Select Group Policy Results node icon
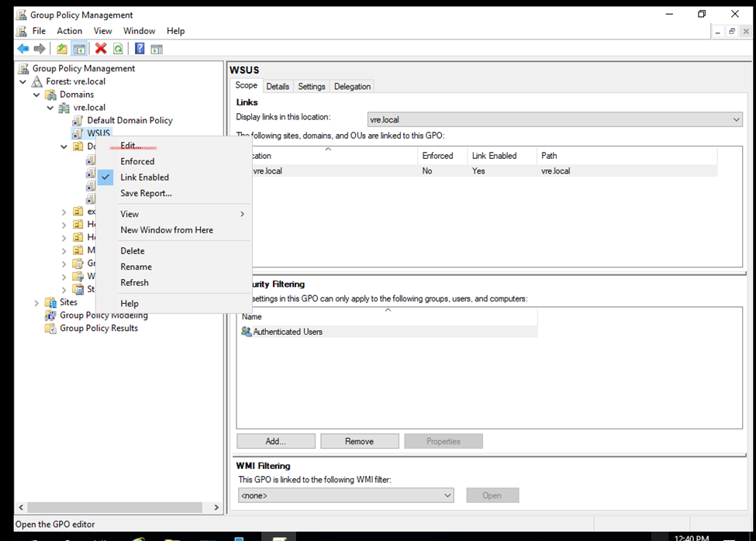Screen dimensions: 756x541 pyautogui.click(x=51, y=328)
